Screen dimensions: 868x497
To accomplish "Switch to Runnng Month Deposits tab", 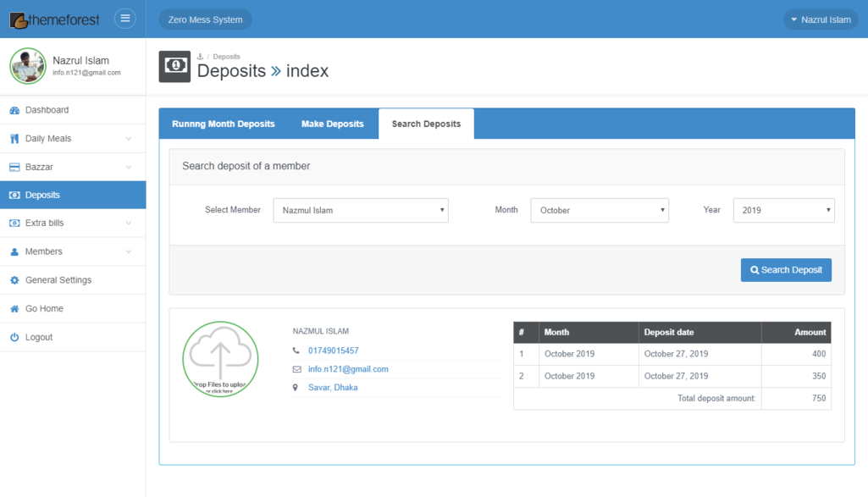I will pos(224,124).
